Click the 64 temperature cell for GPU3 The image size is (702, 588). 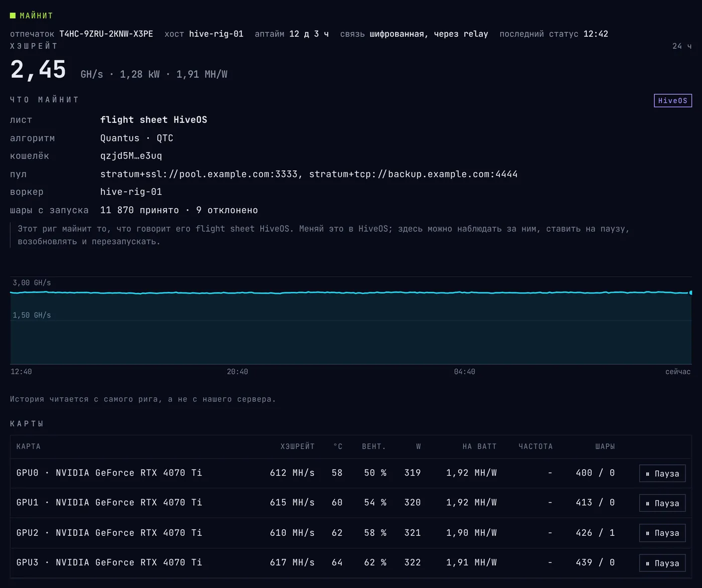(337, 562)
